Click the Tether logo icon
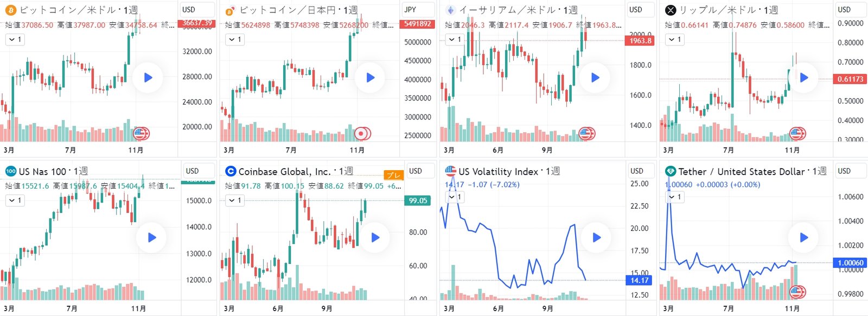Viewport: 868px width, 316px height. coord(671,171)
